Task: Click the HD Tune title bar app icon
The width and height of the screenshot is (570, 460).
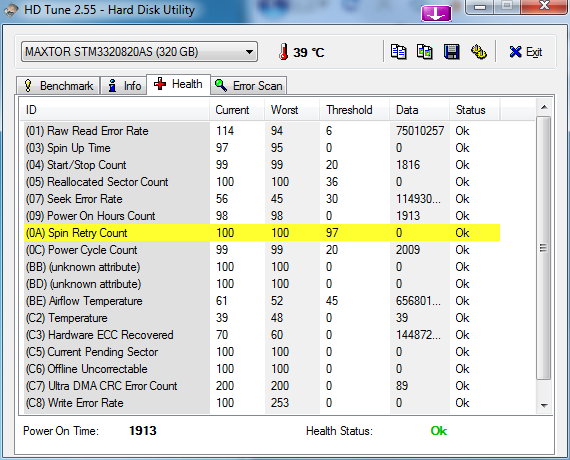Action: 11,10
